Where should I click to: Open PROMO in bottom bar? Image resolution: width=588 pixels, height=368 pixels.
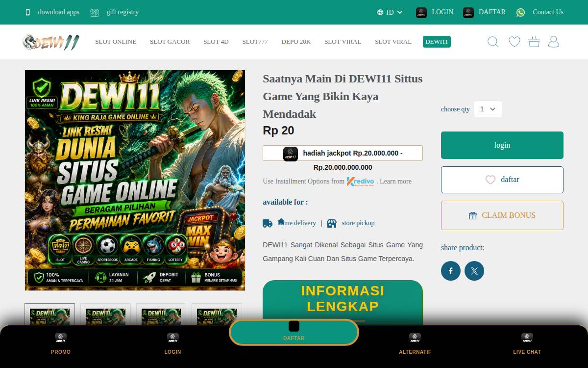point(61,343)
